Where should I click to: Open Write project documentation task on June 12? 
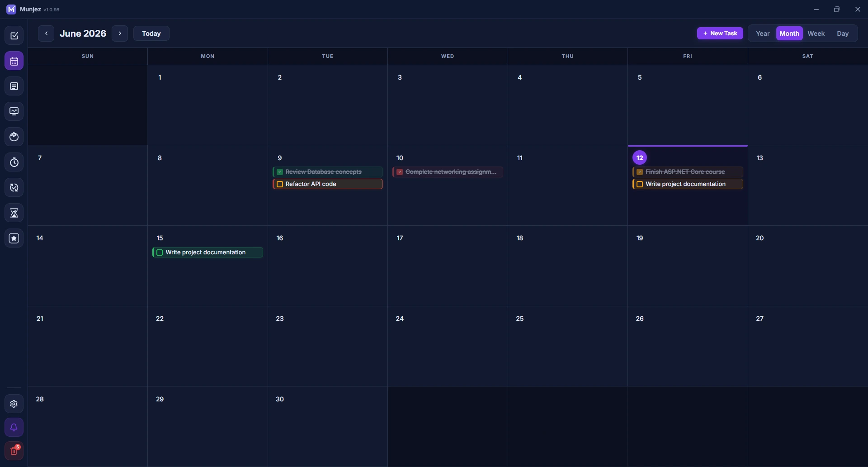[x=688, y=184]
